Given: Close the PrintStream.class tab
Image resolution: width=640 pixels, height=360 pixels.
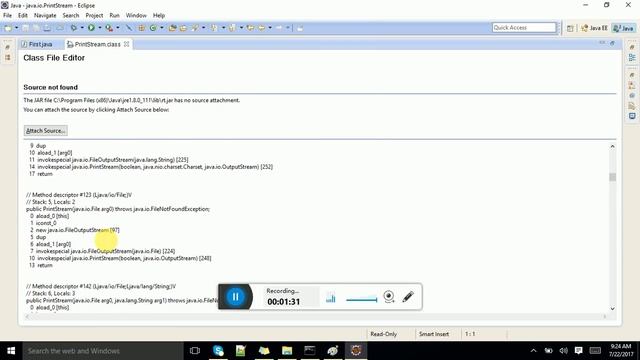Looking at the screenshot, I should [x=127, y=44].
